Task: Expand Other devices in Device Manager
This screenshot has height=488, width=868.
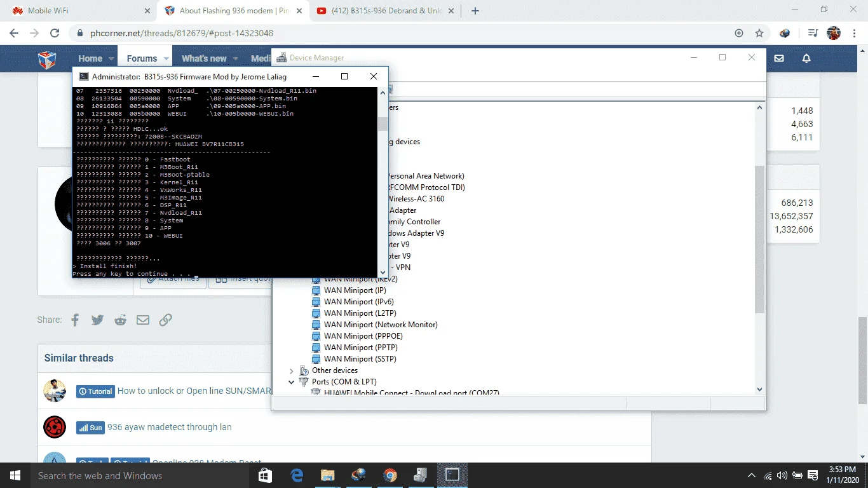Action: (292, 370)
